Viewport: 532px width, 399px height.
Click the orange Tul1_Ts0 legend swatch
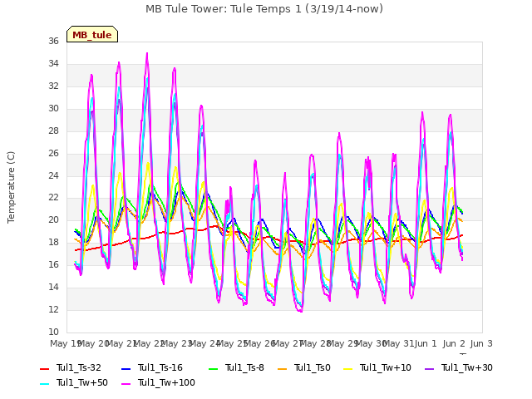coord(282,368)
